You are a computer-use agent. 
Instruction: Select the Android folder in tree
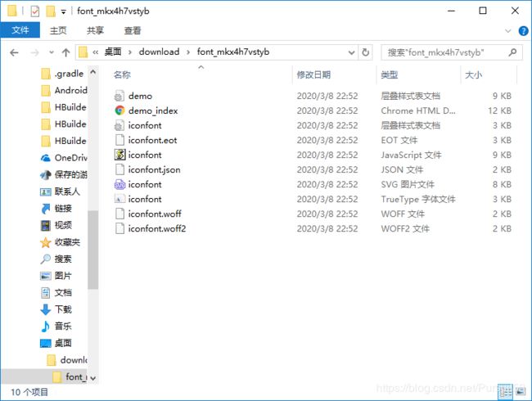(64, 90)
